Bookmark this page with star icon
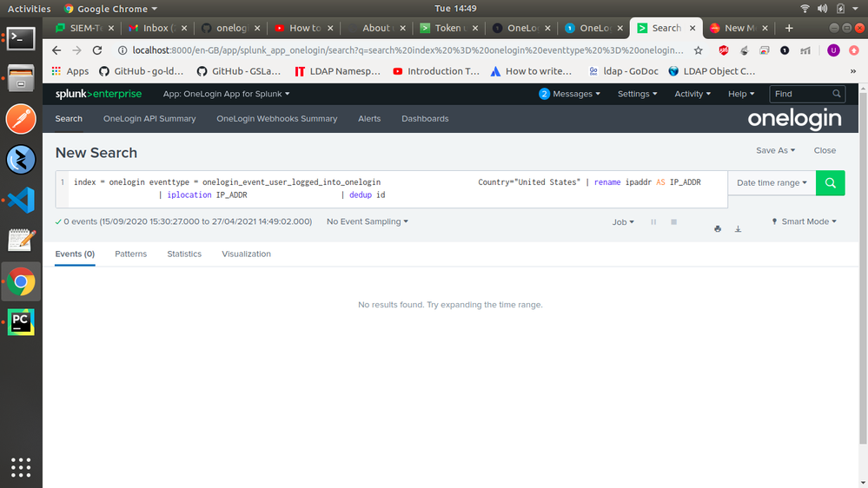This screenshot has width=868, height=488. click(698, 50)
